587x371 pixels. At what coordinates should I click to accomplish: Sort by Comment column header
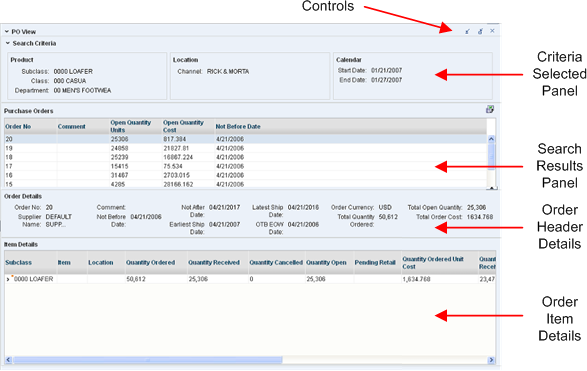click(x=72, y=127)
